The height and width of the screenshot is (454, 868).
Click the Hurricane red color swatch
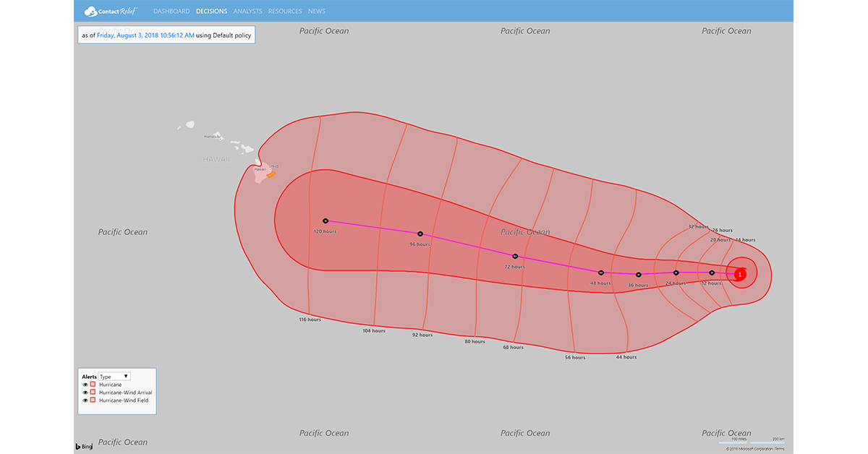(93, 385)
